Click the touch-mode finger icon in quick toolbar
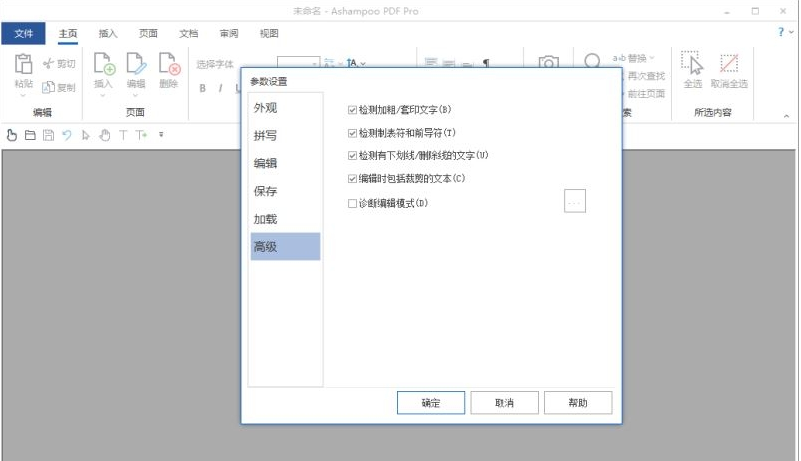 12,135
